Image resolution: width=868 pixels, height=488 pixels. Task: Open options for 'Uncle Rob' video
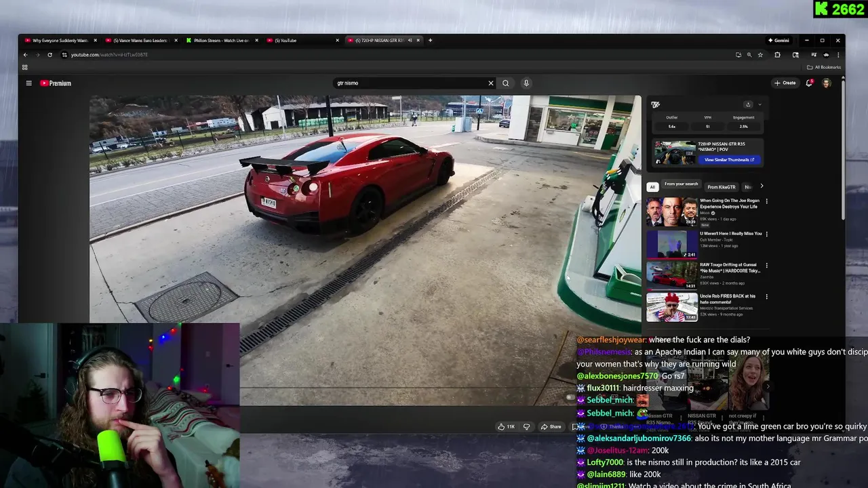point(767,297)
